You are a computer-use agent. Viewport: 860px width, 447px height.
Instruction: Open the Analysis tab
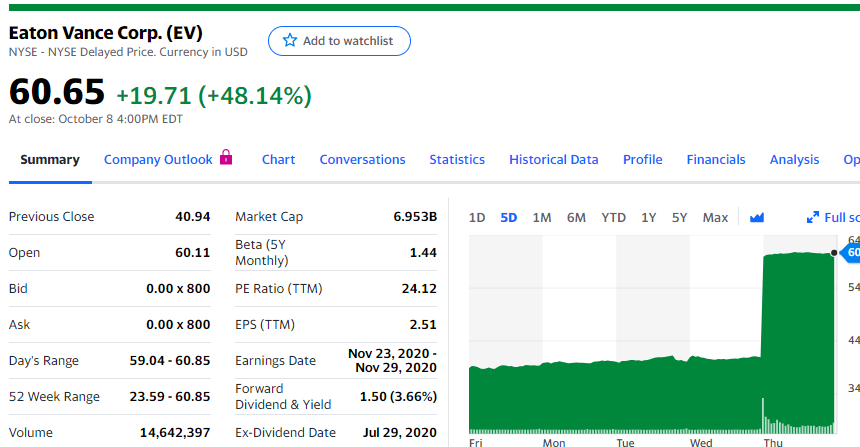(x=794, y=160)
